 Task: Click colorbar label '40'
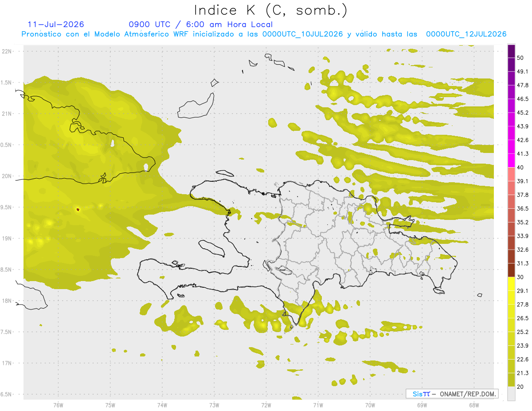click(x=520, y=167)
